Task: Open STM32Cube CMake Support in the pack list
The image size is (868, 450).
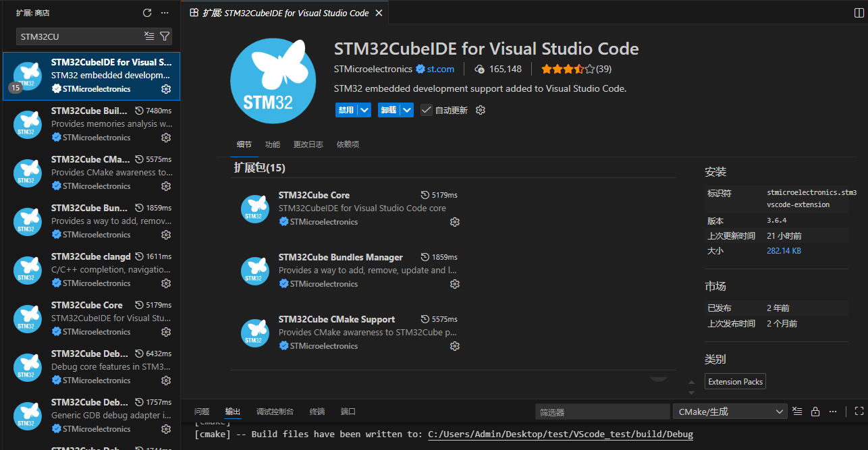Action: tap(337, 319)
